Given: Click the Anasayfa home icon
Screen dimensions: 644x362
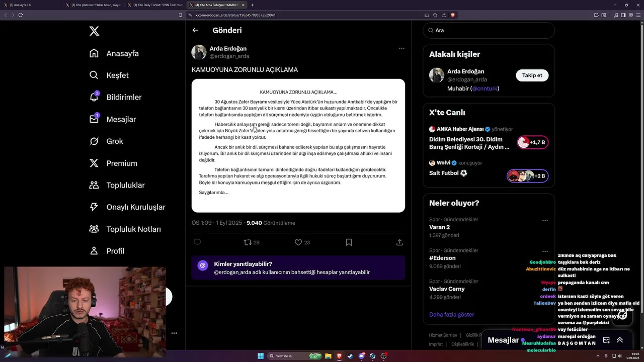Looking at the screenshot, I should click(94, 53).
